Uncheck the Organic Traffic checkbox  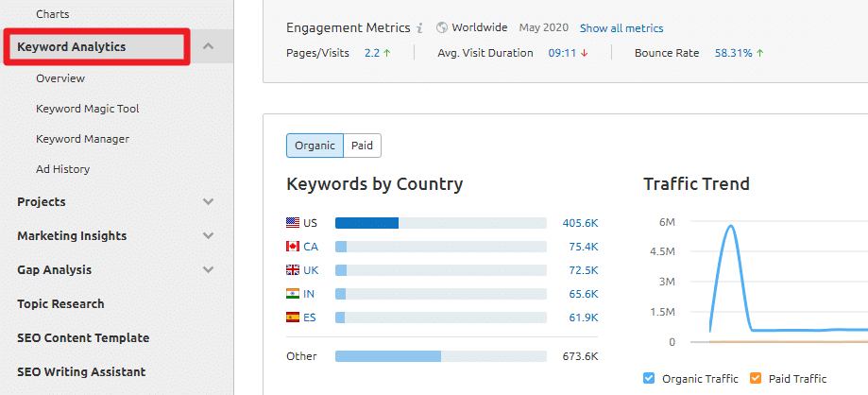coord(649,378)
